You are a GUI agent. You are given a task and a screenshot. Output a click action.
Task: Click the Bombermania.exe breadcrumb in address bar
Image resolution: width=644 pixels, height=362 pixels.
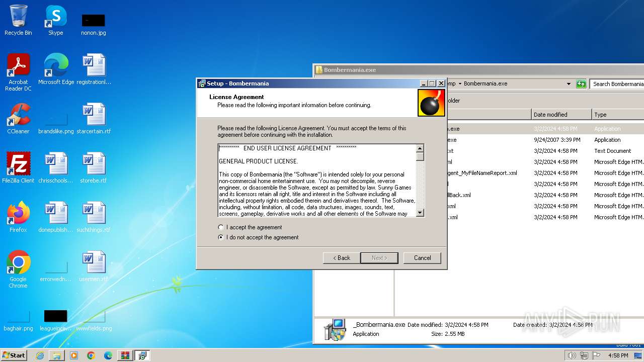pyautogui.click(x=485, y=84)
